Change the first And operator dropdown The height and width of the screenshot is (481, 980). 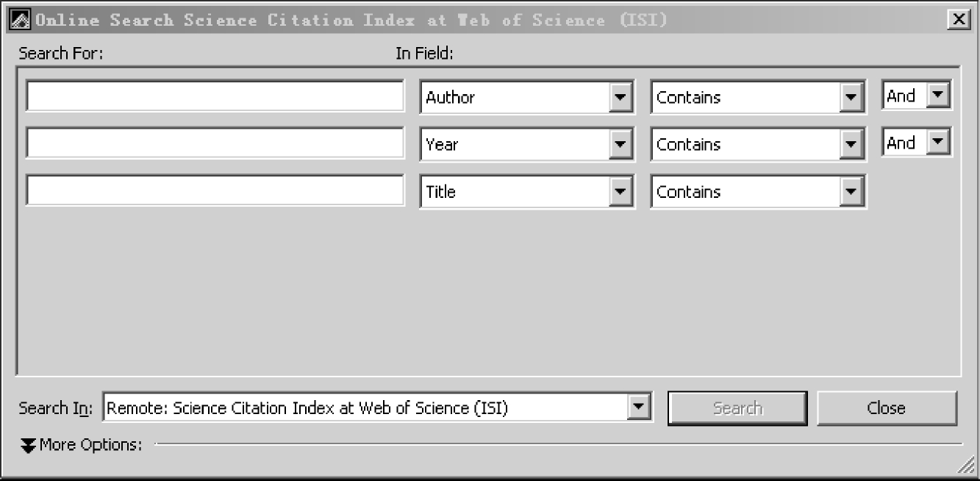937,96
